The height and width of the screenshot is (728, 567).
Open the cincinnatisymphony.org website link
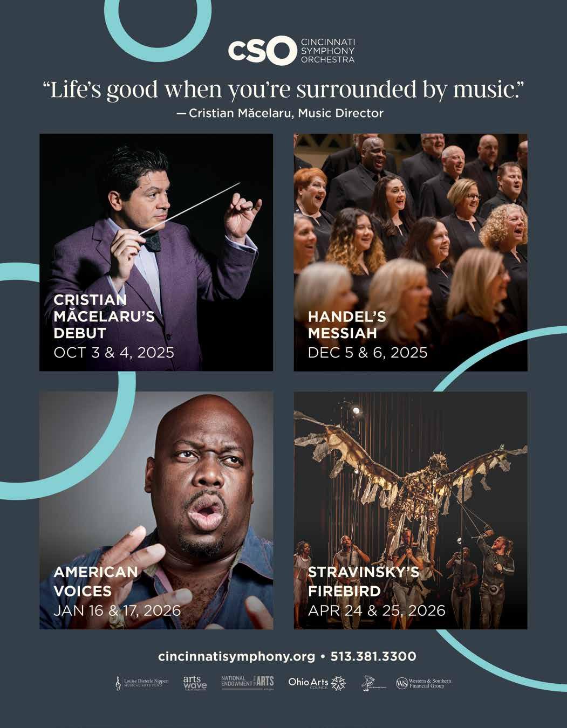click(236, 657)
